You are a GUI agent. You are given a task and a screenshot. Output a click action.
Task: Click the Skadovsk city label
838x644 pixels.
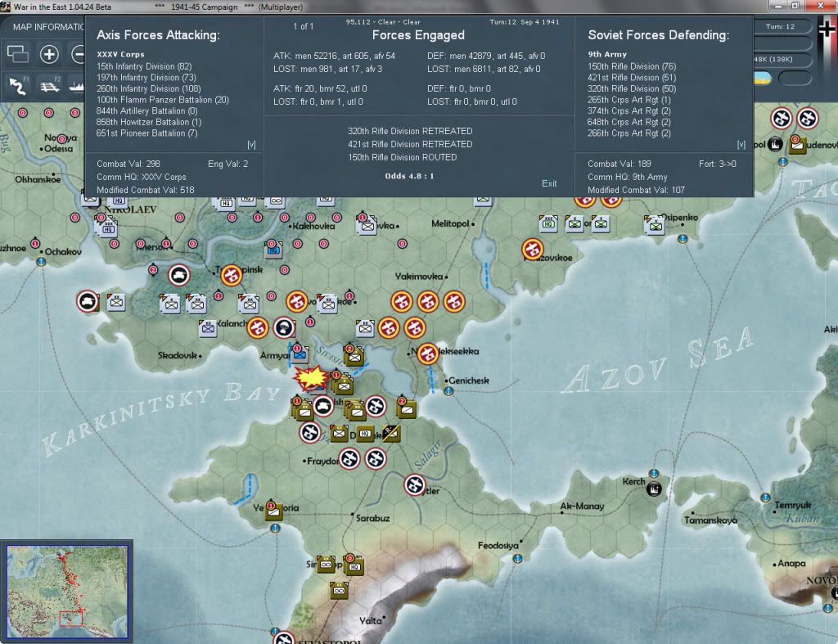click(178, 355)
